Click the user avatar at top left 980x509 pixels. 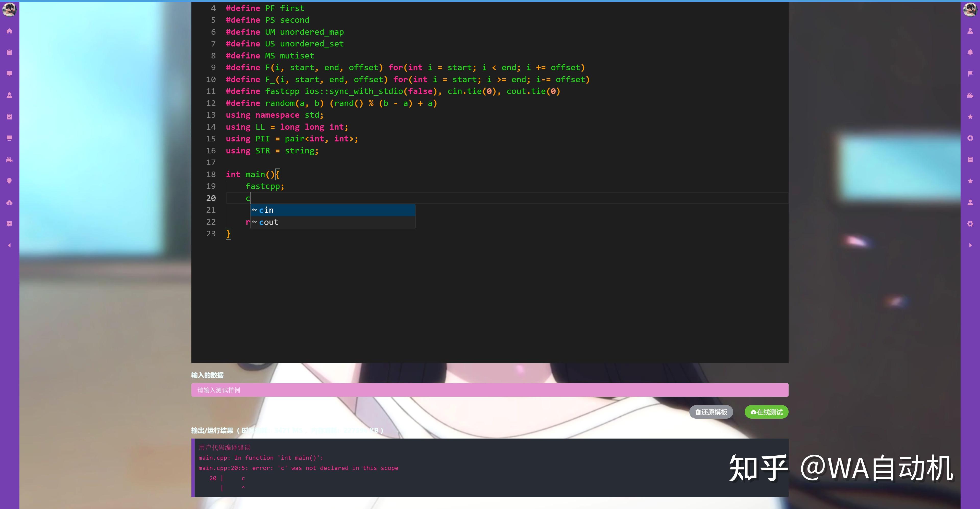point(9,10)
